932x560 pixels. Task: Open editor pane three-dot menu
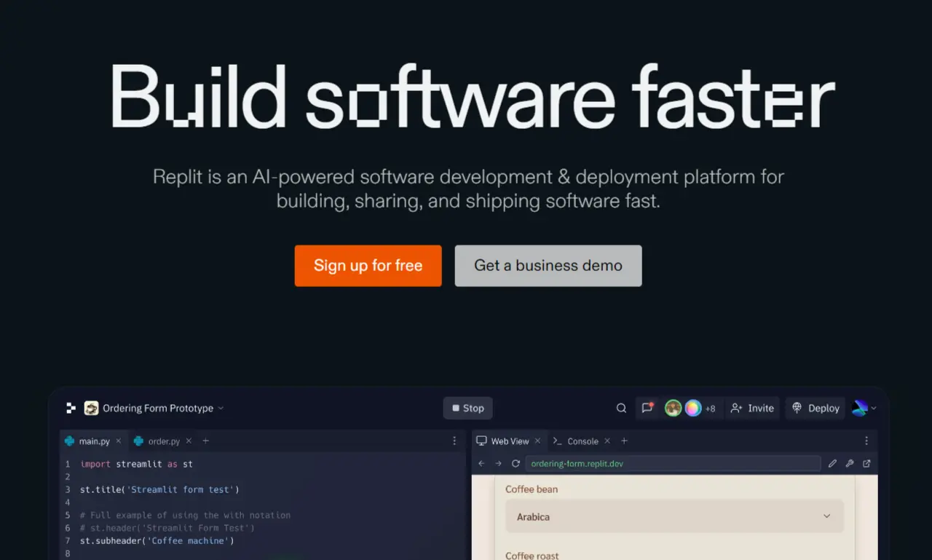pyautogui.click(x=454, y=441)
